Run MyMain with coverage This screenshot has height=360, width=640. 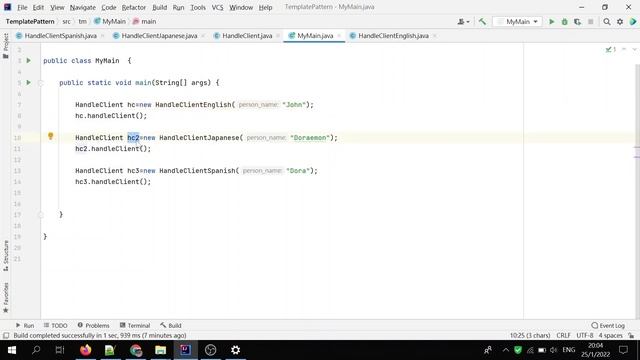[577, 22]
